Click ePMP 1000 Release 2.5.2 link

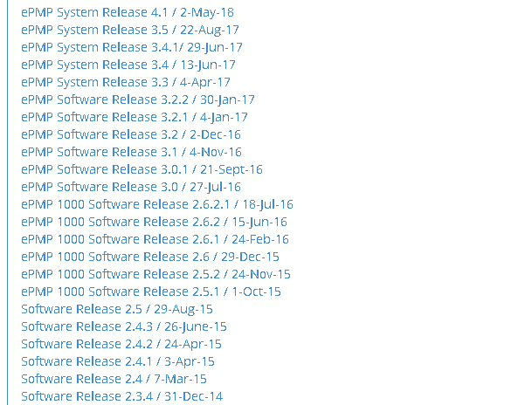pyautogui.click(x=155, y=274)
